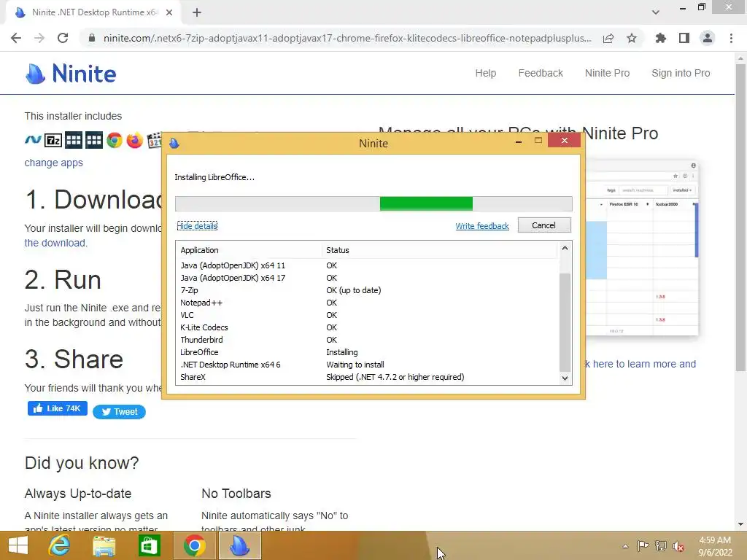747x560 pixels.
Task: Click the browser address bar URL
Action: pyautogui.click(x=347, y=38)
